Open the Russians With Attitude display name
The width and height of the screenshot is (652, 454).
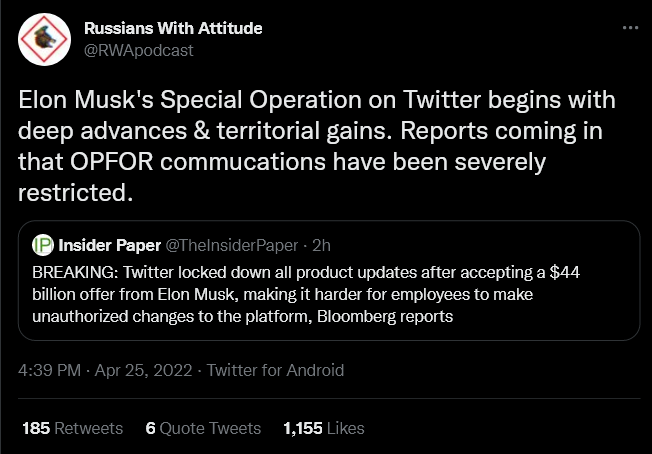click(173, 28)
